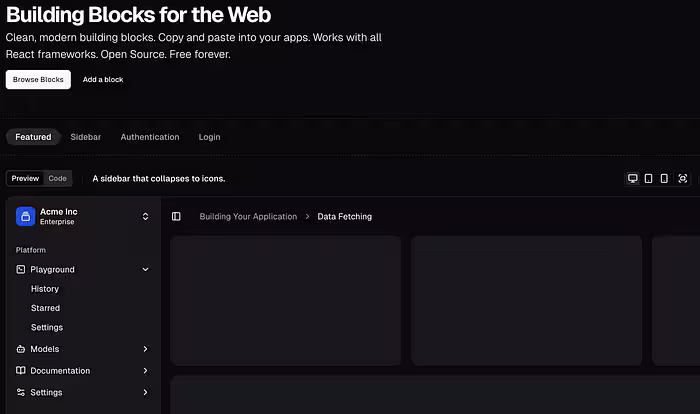Switch to desktop viewport preview
The width and height of the screenshot is (700, 414).
click(632, 178)
